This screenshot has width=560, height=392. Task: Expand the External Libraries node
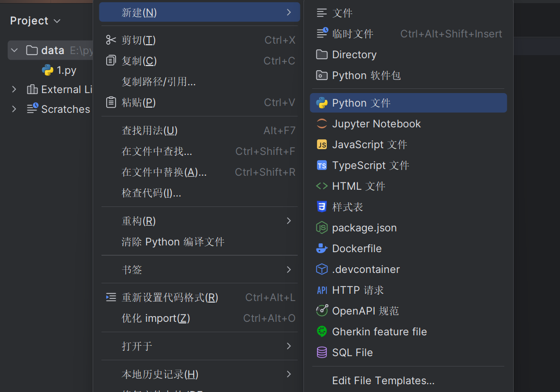coord(14,89)
